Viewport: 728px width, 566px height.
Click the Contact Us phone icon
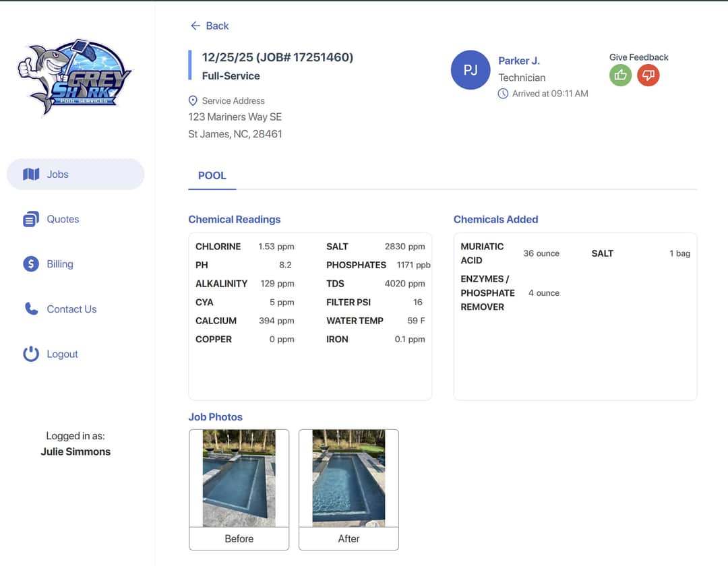31,309
